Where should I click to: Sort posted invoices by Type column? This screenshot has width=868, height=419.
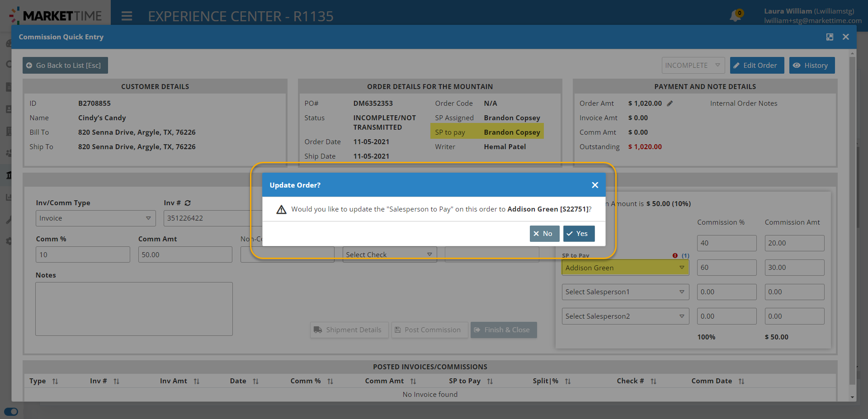(55, 381)
